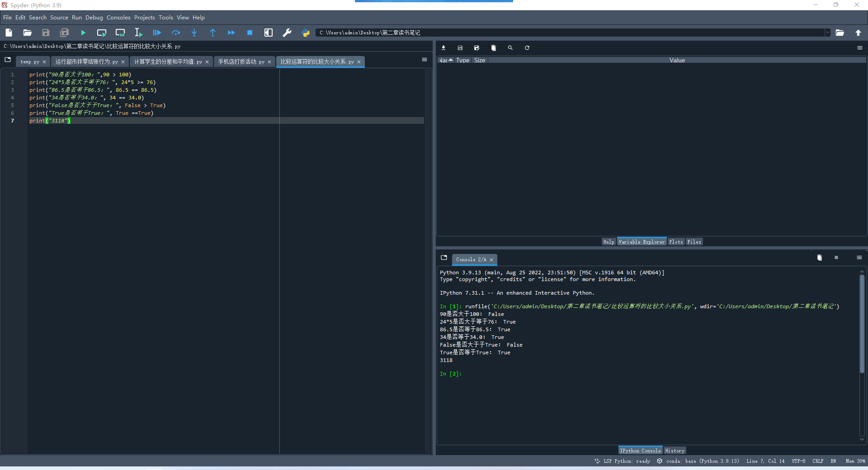The height and width of the screenshot is (470, 868).
Task: Maximize current pane icon
Action: tap(269, 33)
